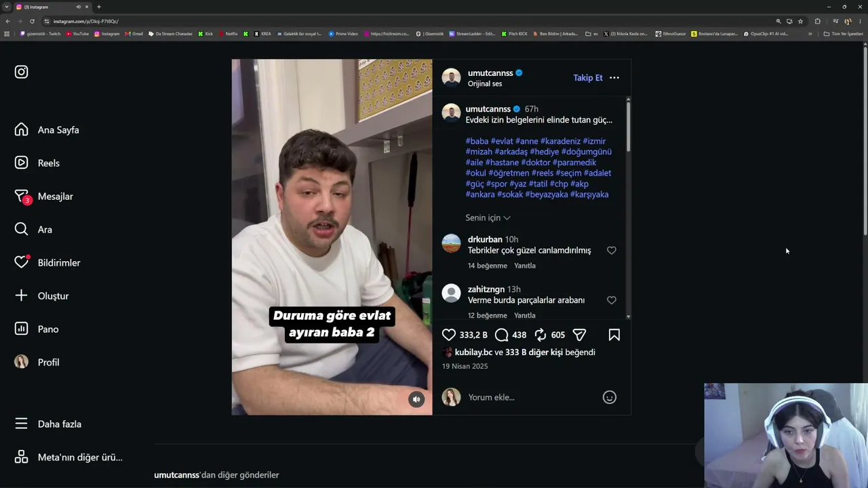Screen dimensions: 868x488
Task: Expand the bookmarks overflow chevron
Action: tap(808, 34)
